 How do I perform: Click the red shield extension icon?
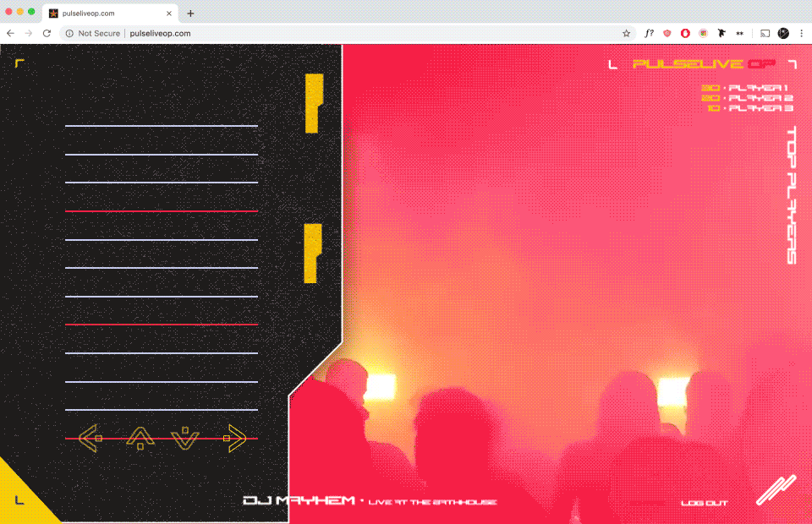pos(667,33)
